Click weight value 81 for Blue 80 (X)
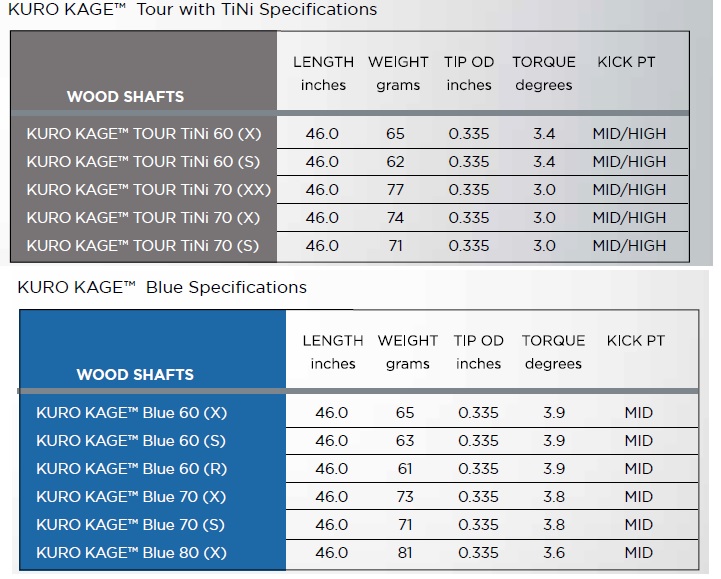This screenshot has width=721, height=579. pyautogui.click(x=405, y=553)
